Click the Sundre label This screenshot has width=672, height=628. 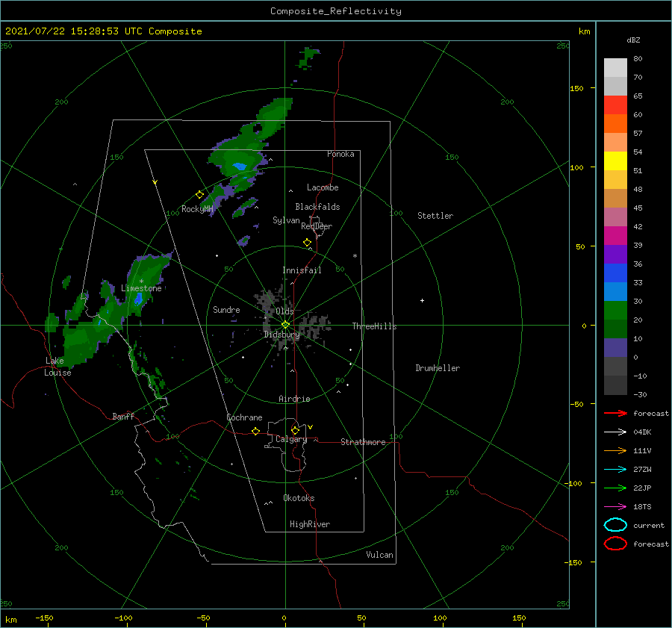pyautogui.click(x=227, y=309)
